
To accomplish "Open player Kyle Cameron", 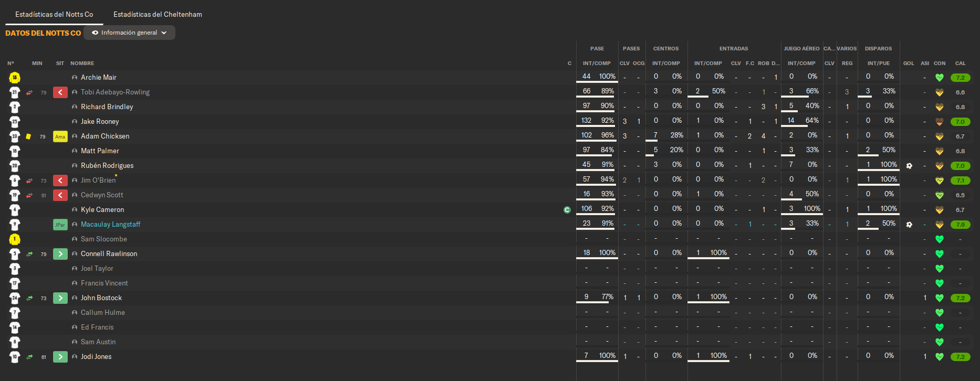I will pyautogui.click(x=102, y=210).
